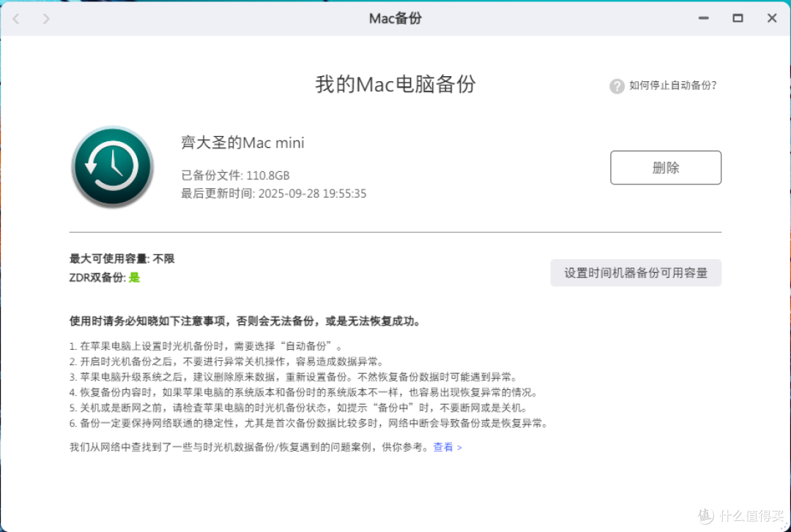
Task: Click 设置时间机器备份可用容量 button
Action: (x=635, y=272)
